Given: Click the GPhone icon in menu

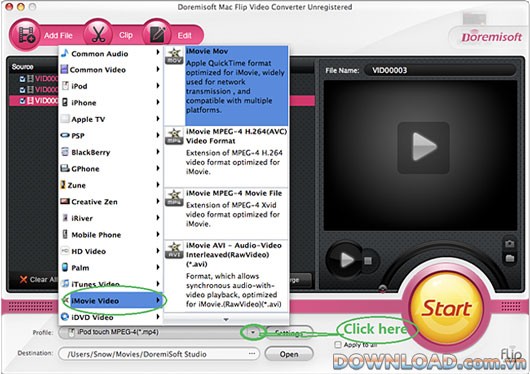Looking at the screenshot, I should click(65, 168).
